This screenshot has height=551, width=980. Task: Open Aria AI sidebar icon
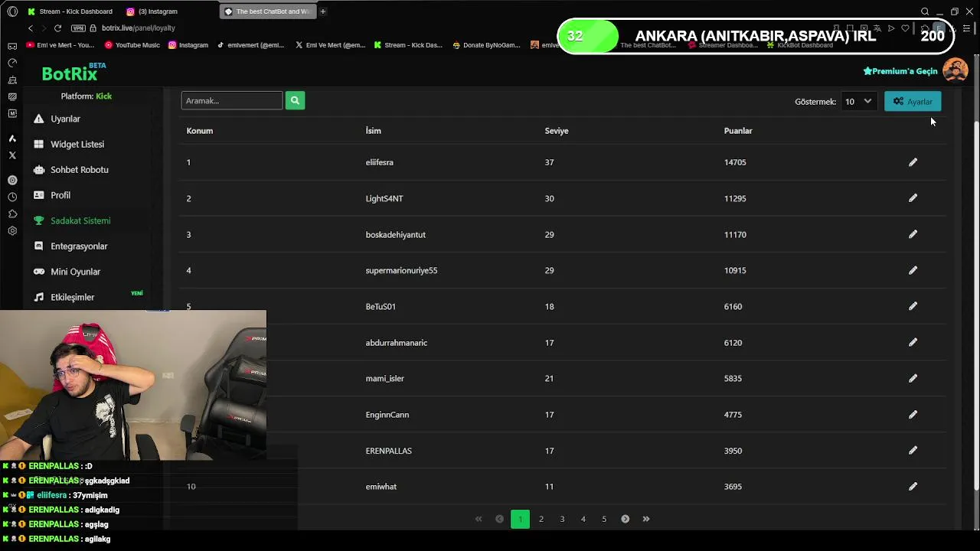pos(12,139)
